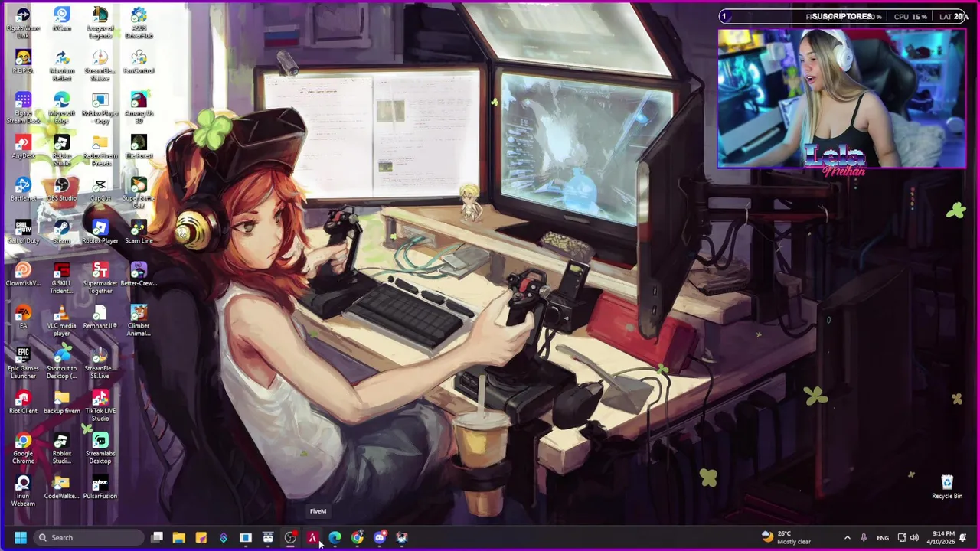Switch the ENG input language indicator
Screen dimensions: 980x551
(883, 537)
